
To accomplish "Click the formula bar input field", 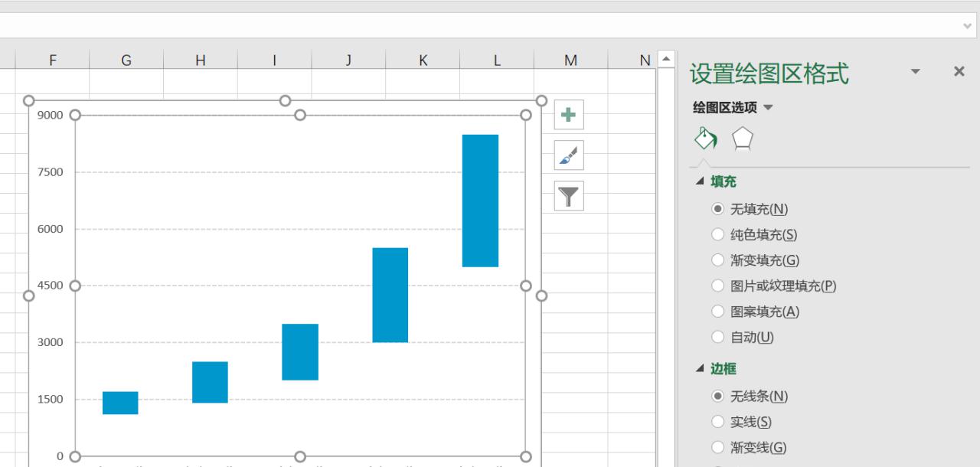I will click(479, 25).
